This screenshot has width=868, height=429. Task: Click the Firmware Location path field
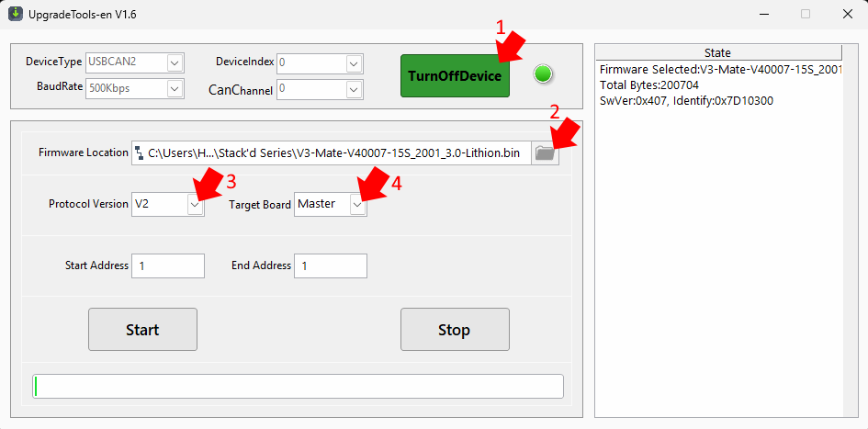331,153
